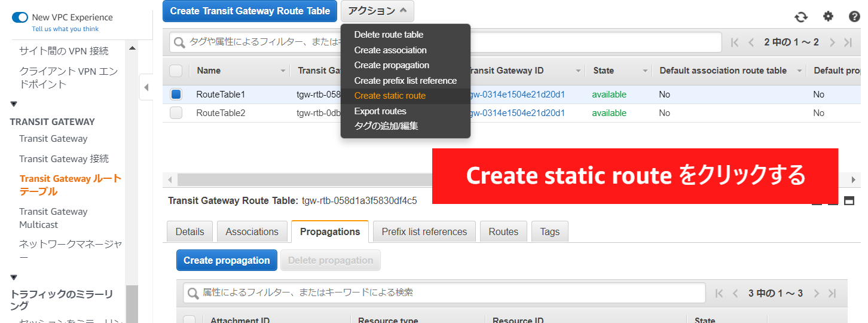Viewport: 868px width, 323px height.
Task: Select Create static route from the menu
Action: (390, 96)
